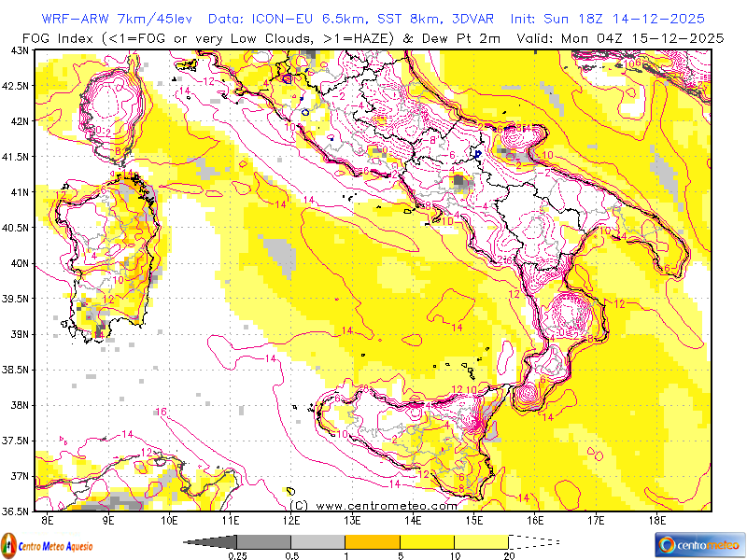Click the FOG Index subtitle text
The width and height of the screenshot is (747, 560).
tap(261, 37)
